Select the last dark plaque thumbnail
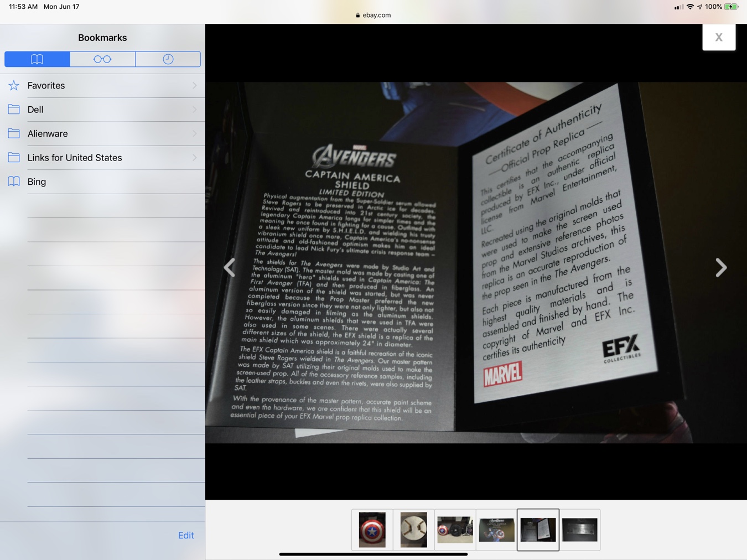The image size is (747, 560). [x=580, y=530]
